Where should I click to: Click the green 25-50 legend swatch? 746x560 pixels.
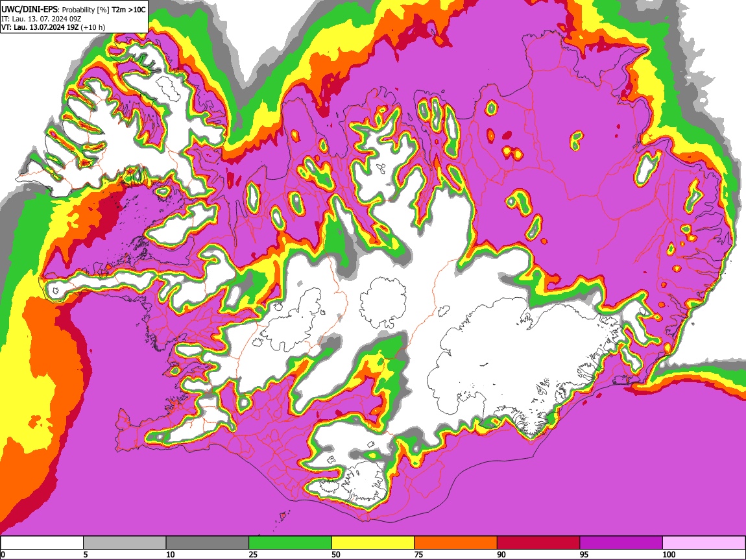(290, 542)
